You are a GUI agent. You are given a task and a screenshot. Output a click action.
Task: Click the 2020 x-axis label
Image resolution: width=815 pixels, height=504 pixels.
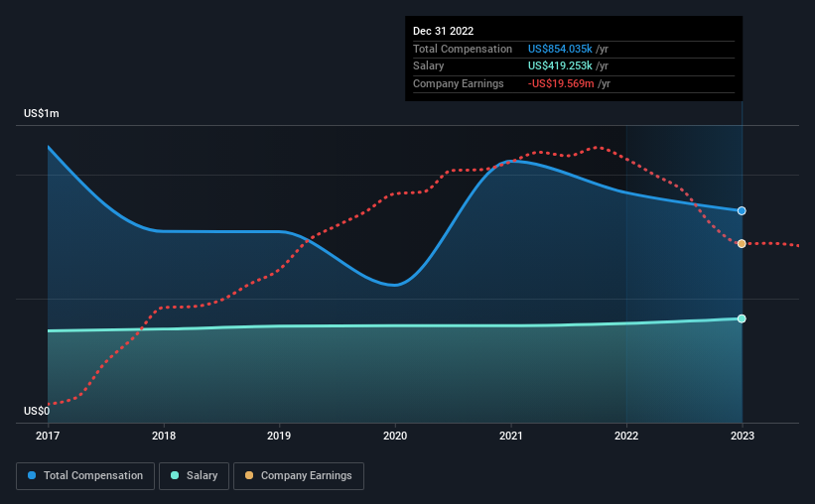(x=395, y=436)
